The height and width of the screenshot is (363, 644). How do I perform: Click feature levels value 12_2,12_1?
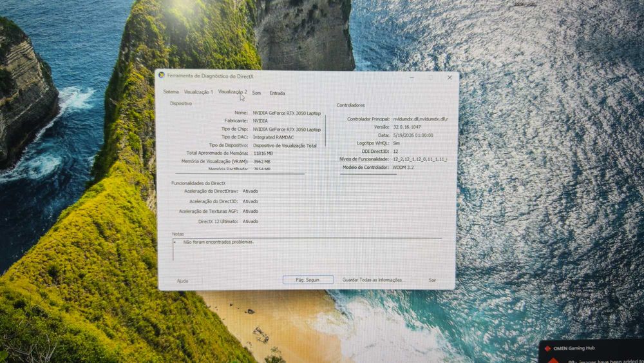point(420,159)
